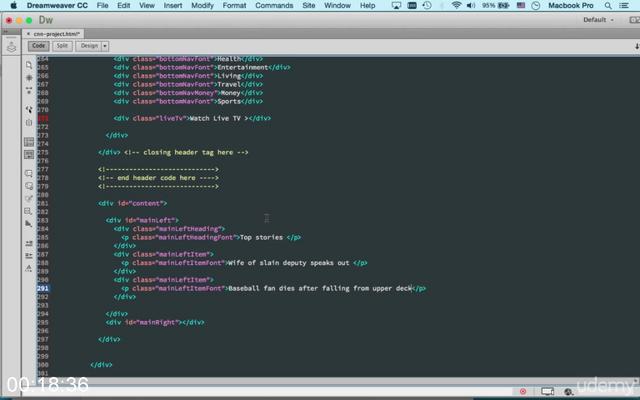Show the Code Navigator starburst icon
This screenshot has width=640, height=400.
click(x=29, y=77)
